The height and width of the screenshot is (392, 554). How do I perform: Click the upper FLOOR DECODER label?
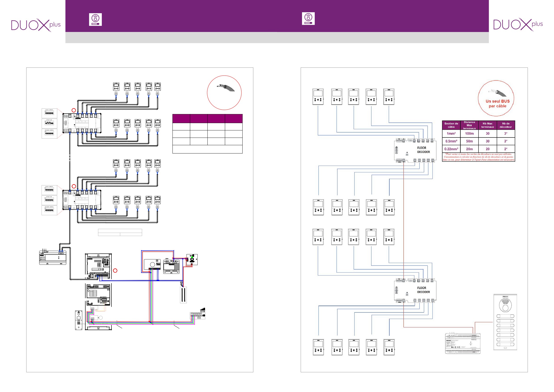click(x=423, y=150)
